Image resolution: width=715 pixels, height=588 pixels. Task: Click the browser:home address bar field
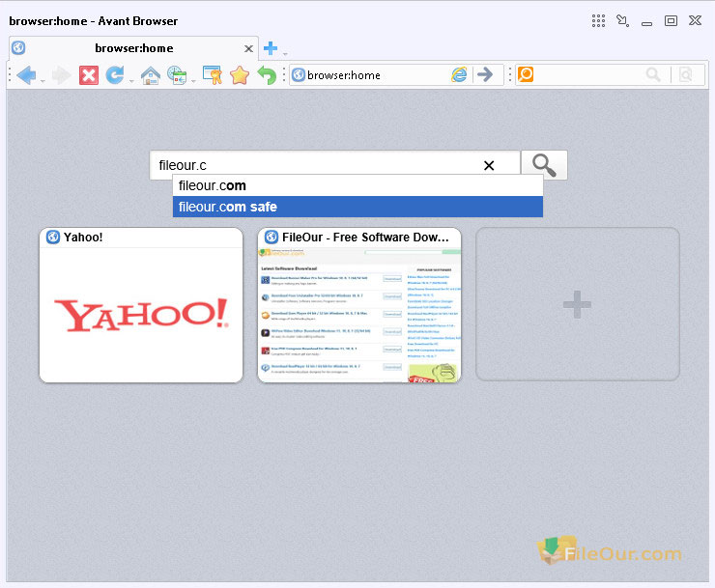click(372, 75)
